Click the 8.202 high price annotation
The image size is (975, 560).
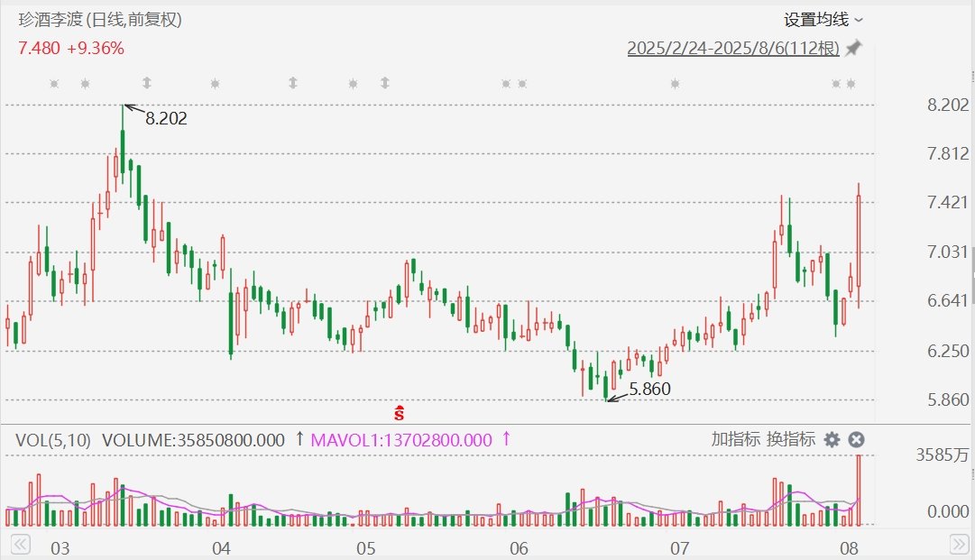pos(166,118)
